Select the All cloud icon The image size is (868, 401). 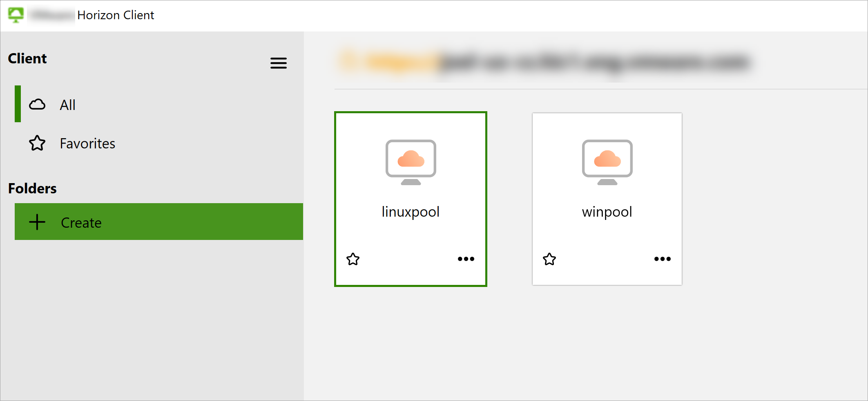point(37,105)
